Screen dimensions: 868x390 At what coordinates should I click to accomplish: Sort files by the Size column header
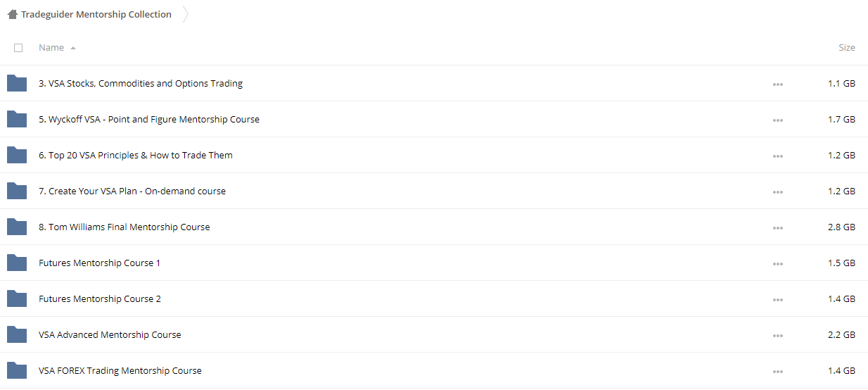(847, 47)
